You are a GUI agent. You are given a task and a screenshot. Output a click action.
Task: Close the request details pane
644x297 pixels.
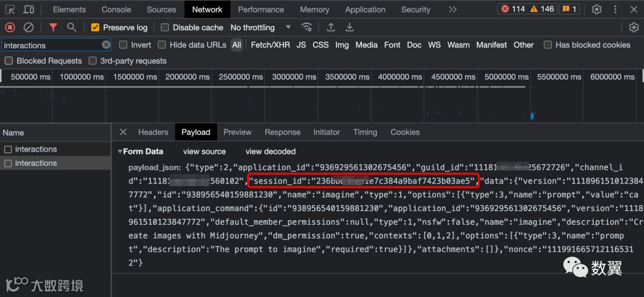(x=123, y=132)
